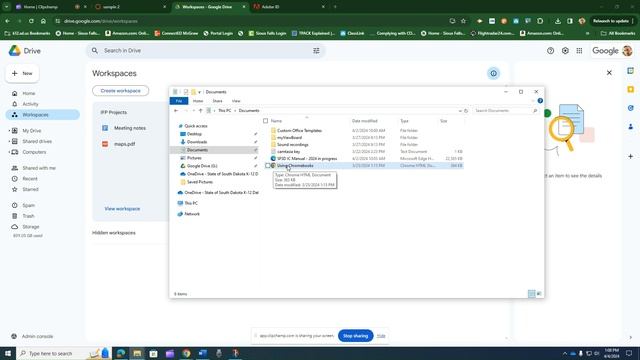Screen dimensions: 640x360
Task: Click the Search Documents box
Action: [x=505, y=111]
